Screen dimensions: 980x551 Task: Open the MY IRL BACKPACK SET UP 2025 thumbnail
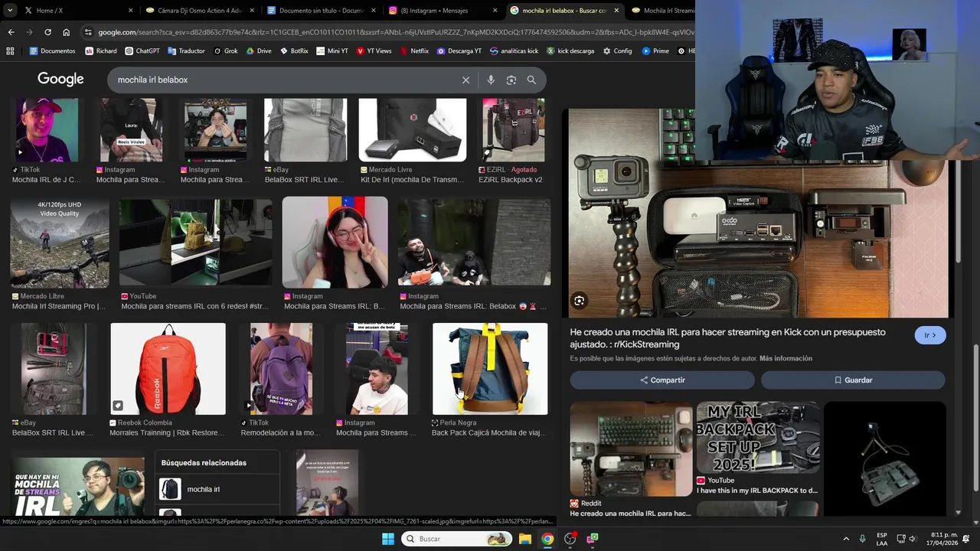758,438
